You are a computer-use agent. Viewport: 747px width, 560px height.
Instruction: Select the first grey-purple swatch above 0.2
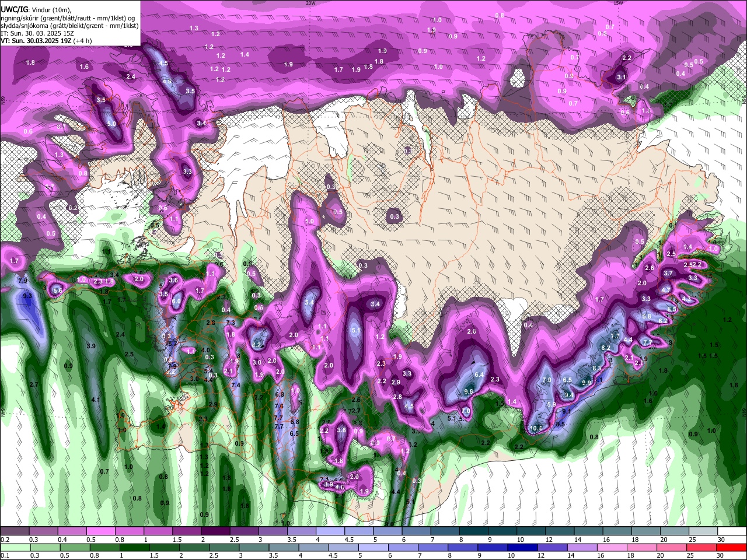point(15,531)
